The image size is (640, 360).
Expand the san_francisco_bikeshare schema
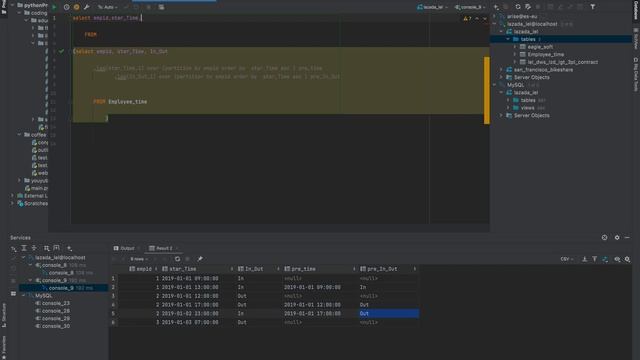coord(502,70)
